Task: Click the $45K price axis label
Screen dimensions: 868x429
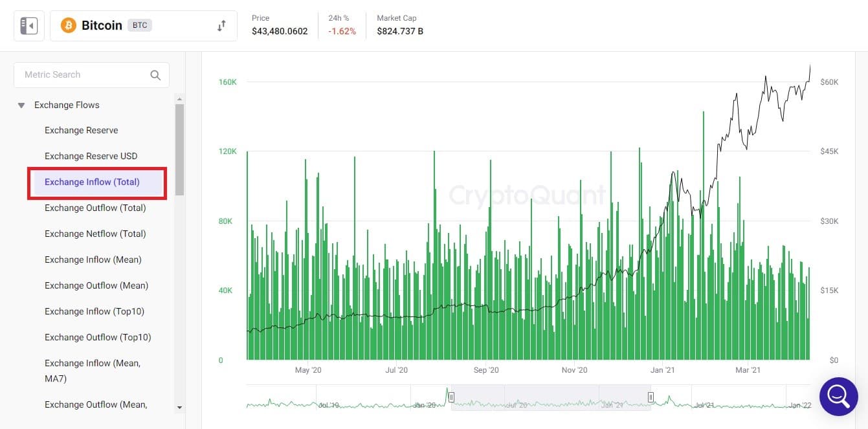Action: tap(829, 151)
